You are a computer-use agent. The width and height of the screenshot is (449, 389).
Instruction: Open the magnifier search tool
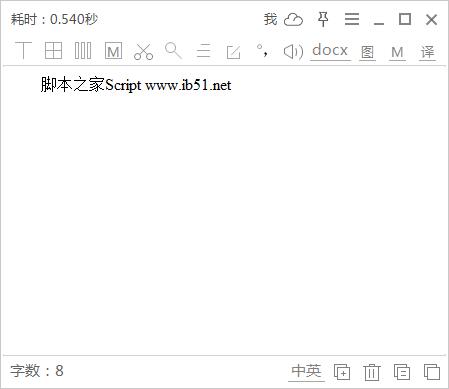coord(173,51)
